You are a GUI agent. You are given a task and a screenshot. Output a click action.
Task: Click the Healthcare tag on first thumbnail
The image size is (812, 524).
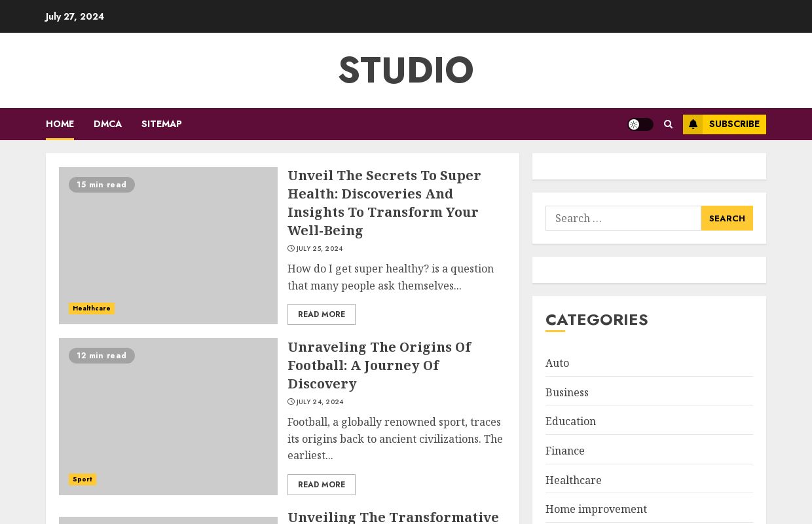[92, 309]
